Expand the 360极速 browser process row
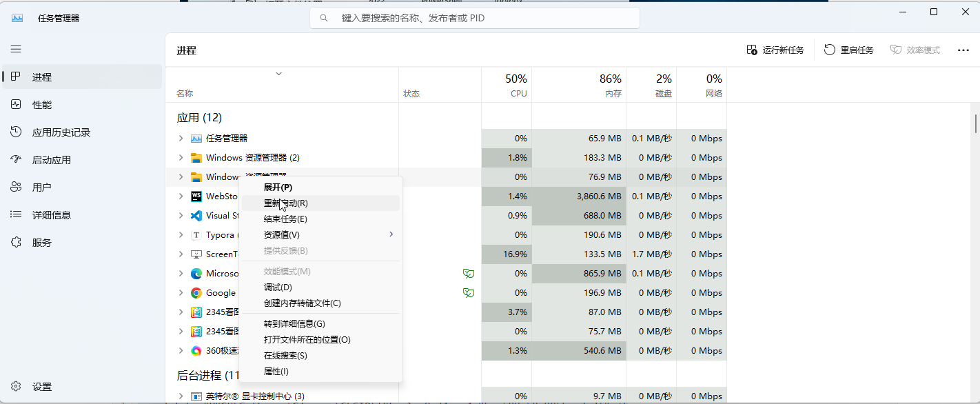Screen dimensions: 980x404 181,351
